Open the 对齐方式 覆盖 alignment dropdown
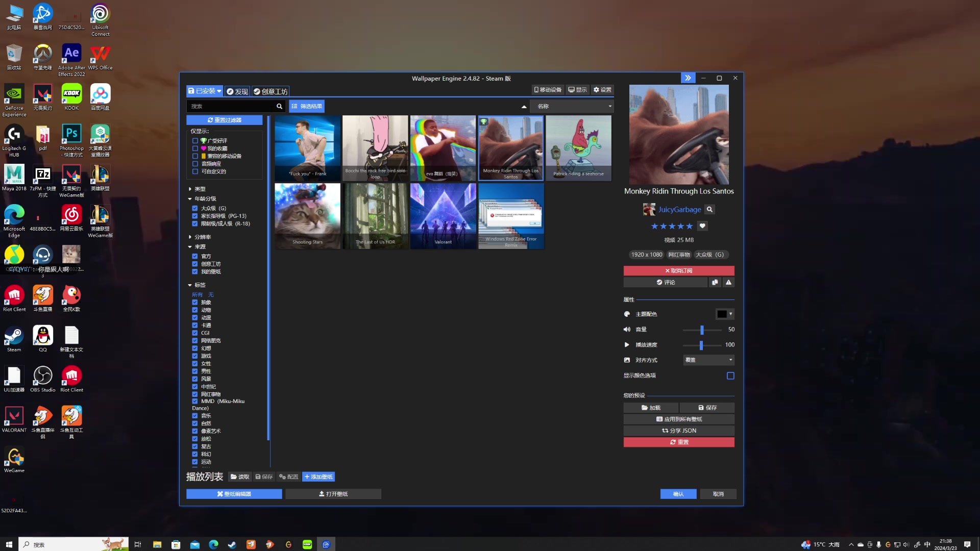 tap(708, 360)
